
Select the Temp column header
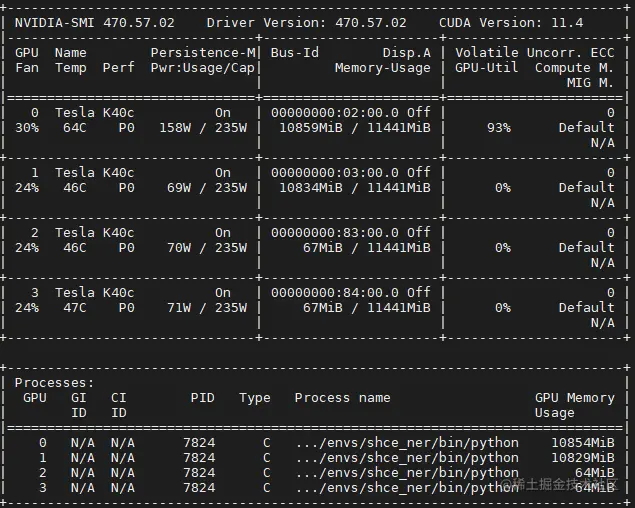[x=71, y=68]
